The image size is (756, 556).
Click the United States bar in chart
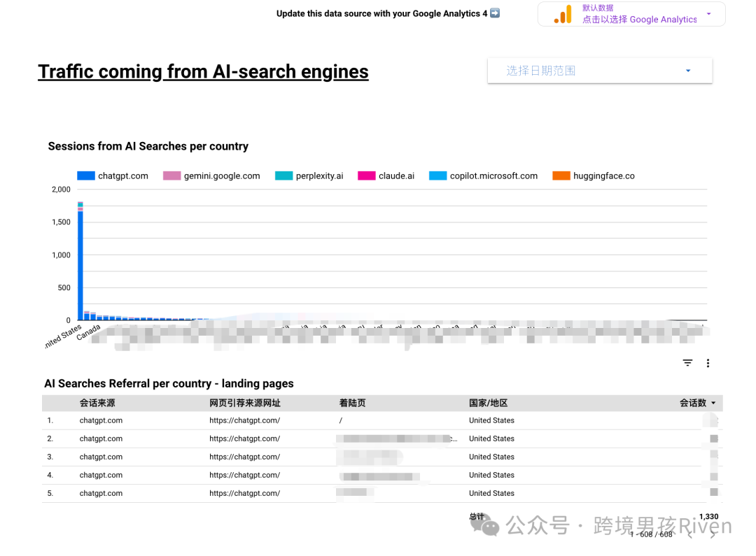[80, 261]
